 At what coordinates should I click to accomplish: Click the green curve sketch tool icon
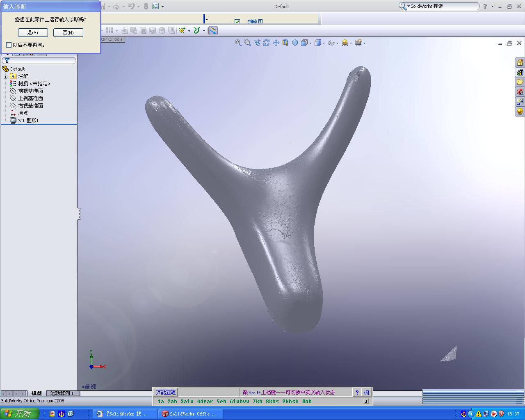196,30
